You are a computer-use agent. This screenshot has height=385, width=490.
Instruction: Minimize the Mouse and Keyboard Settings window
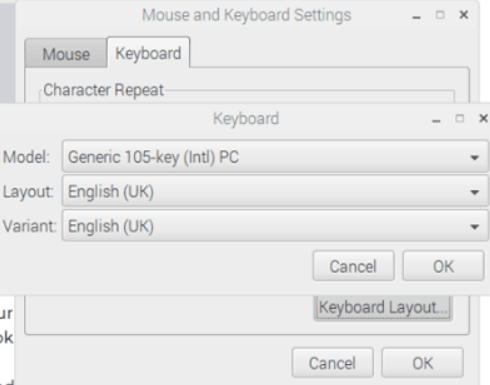point(416,17)
